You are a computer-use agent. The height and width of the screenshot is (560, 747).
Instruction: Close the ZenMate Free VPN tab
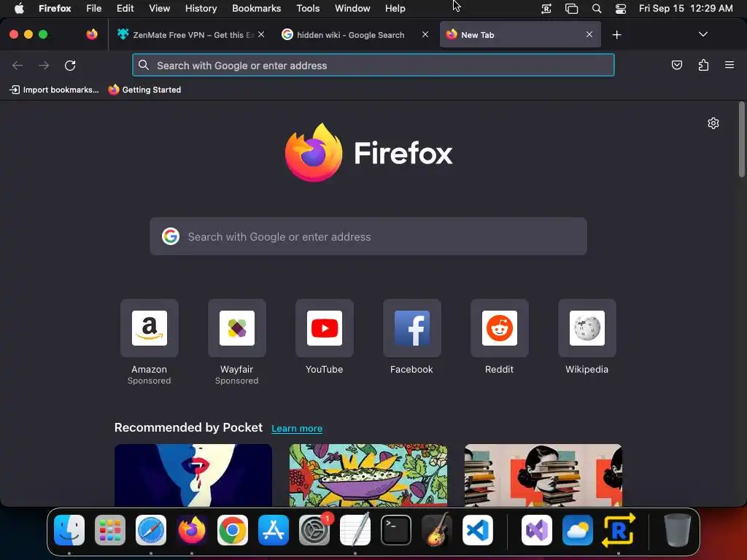click(x=261, y=34)
